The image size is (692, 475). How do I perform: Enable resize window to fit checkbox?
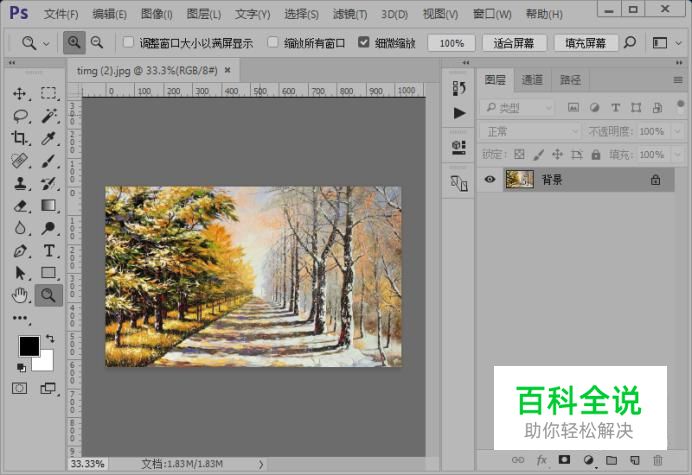128,42
